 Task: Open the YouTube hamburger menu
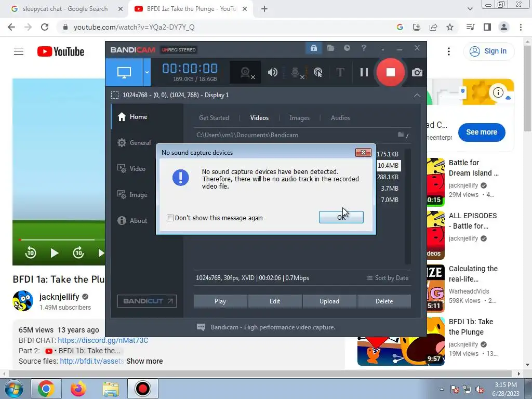19,51
